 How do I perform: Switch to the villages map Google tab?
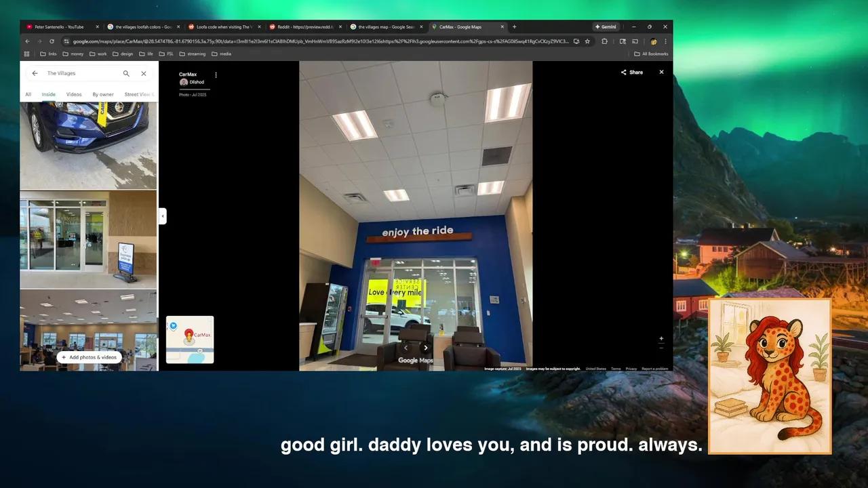pyautogui.click(x=385, y=27)
